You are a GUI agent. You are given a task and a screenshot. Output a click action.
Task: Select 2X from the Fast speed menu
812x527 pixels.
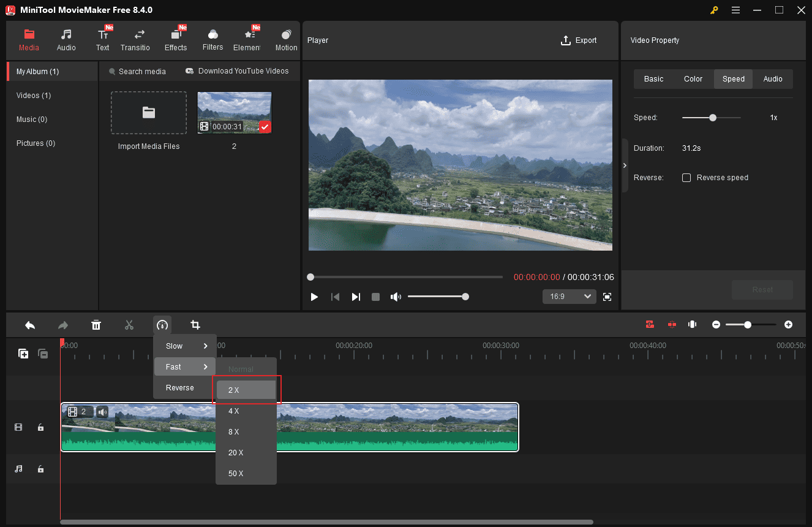[246, 390]
